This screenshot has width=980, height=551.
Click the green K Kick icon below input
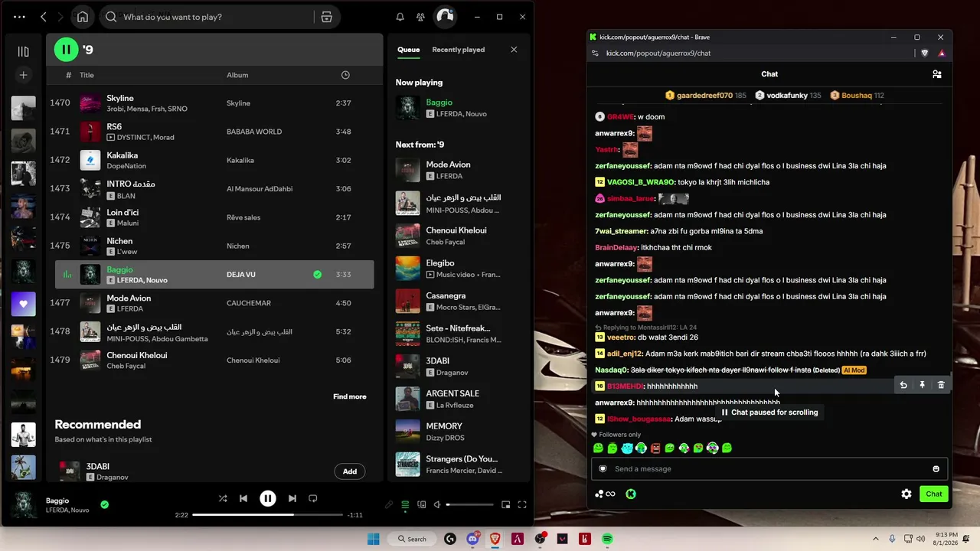[631, 494]
